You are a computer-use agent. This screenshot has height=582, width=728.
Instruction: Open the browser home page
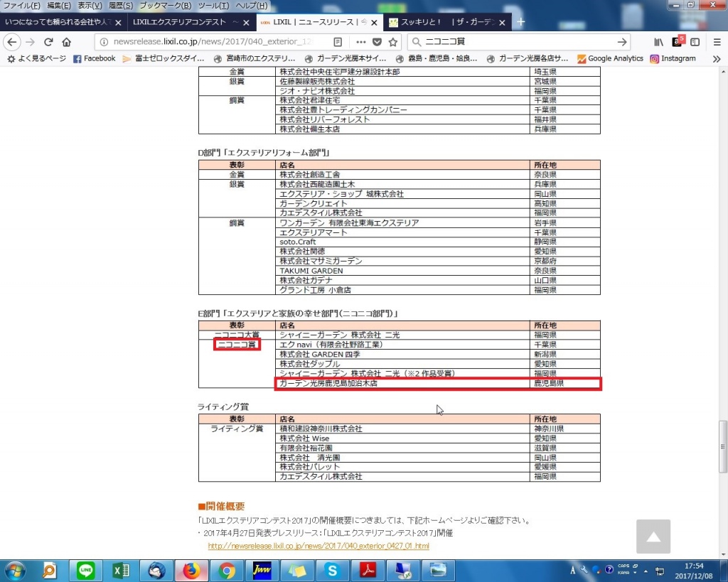click(x=66, y=42)
